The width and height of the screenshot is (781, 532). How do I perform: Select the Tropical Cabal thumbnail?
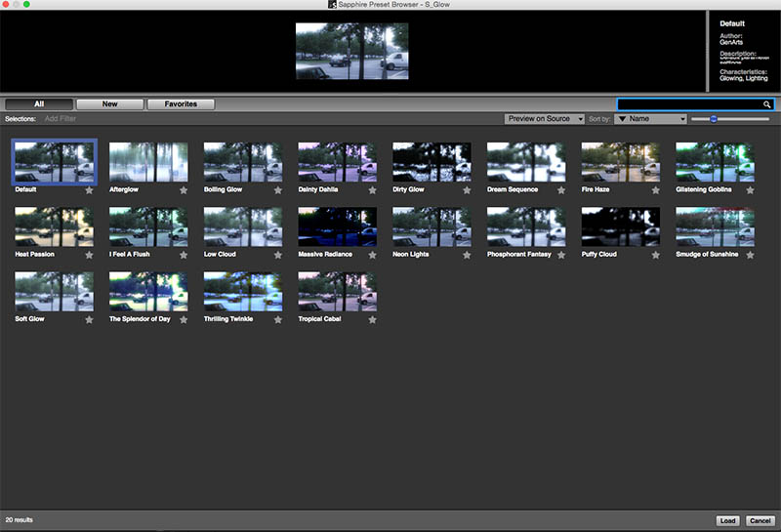click(337, 292)
